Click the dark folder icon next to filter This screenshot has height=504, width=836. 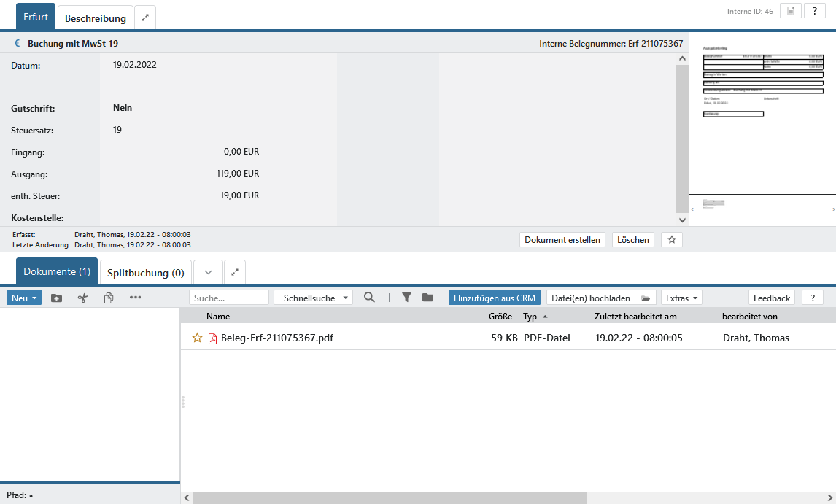427,298
